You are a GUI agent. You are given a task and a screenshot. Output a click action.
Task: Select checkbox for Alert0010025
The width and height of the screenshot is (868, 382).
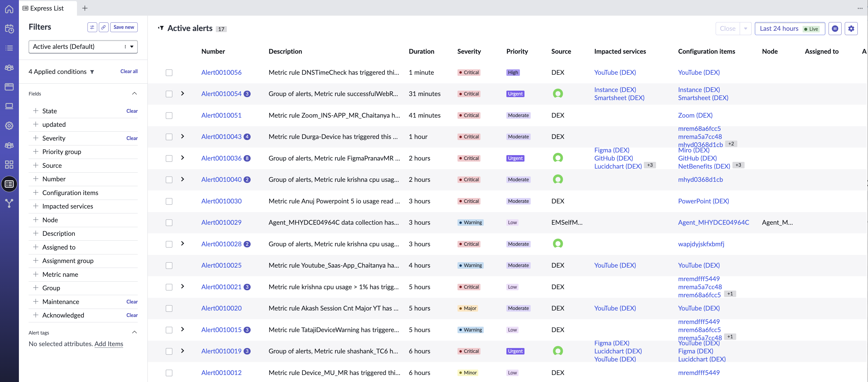coord(169,265)
